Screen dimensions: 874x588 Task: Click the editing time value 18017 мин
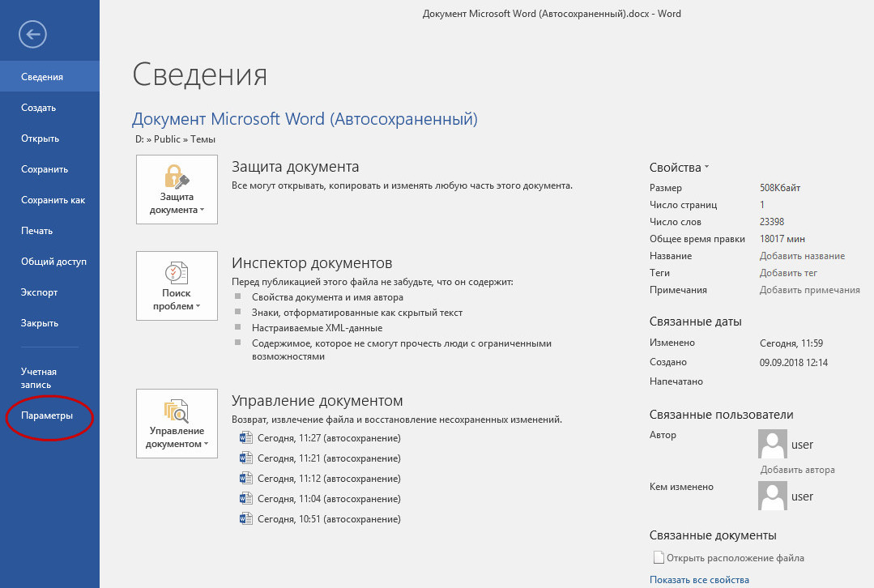tap(782, 239)
